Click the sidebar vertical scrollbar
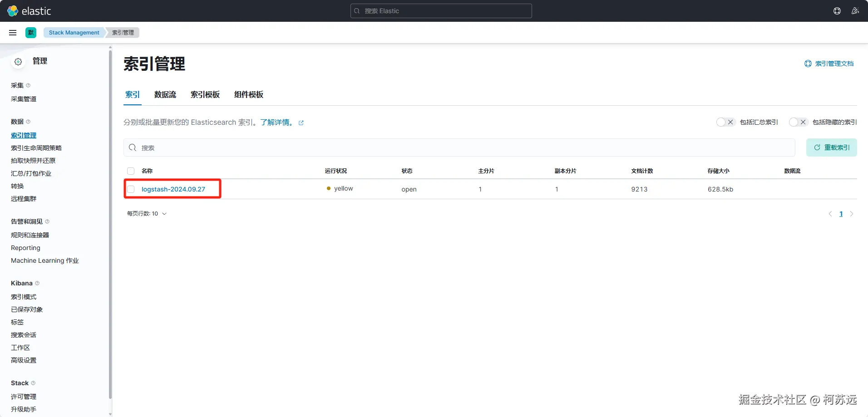Image resolution: width=868 pixels, height=417 pixels. 110,225
